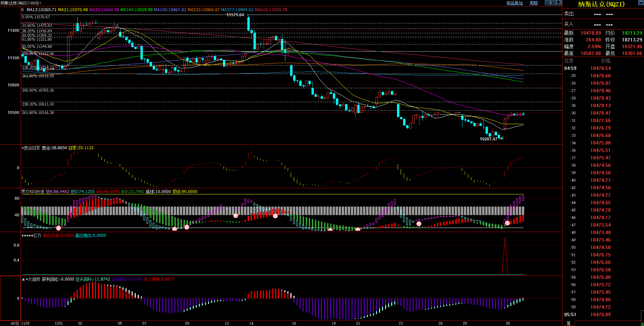The height and width of the screenshot is (326, 644).
Task: Click the 0.00% 11570.67 Fibonacci label
Action: [36, 17]
